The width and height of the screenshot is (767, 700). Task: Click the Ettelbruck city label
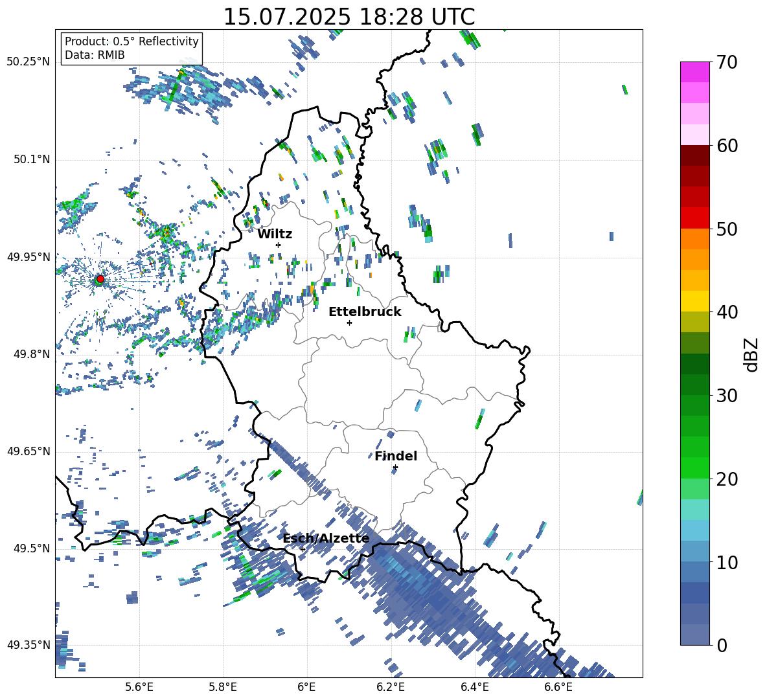pyautogui.click(x=365, y=312)
